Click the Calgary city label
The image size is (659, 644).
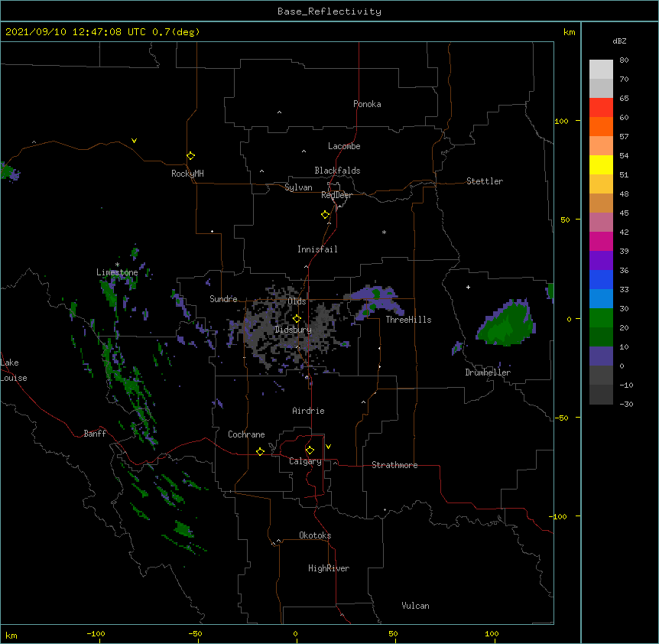click(305, 461)
